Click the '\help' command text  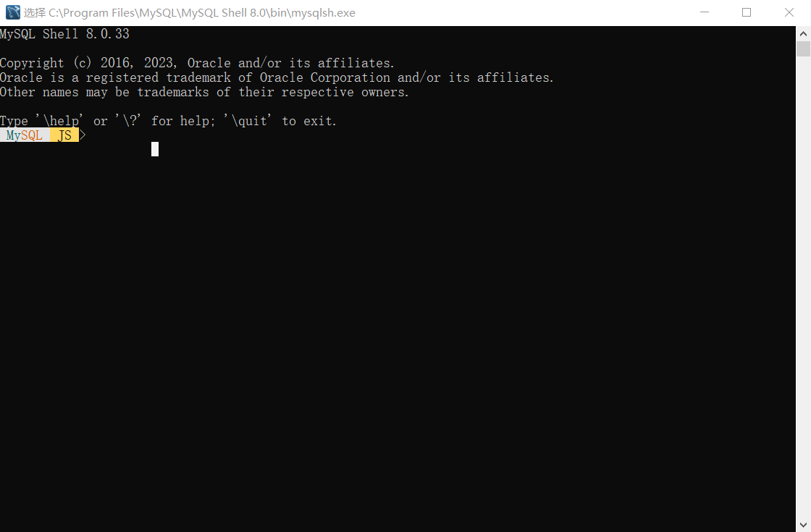pos(59,121)
